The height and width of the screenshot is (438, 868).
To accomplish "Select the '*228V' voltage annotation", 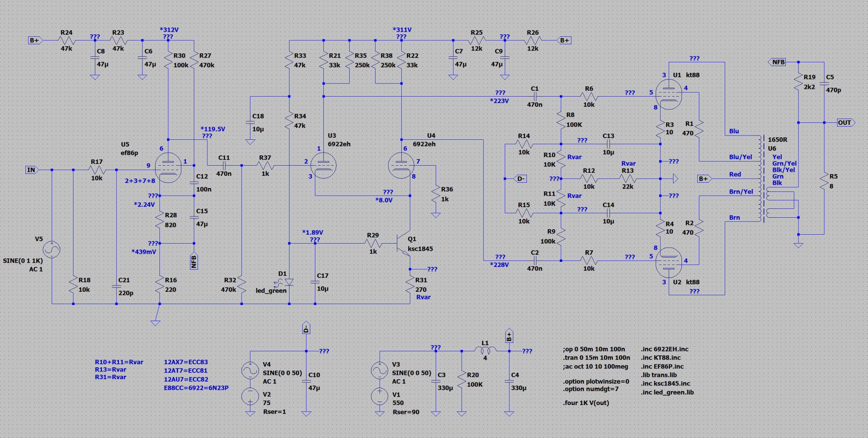I will click(x=499, y=265).
